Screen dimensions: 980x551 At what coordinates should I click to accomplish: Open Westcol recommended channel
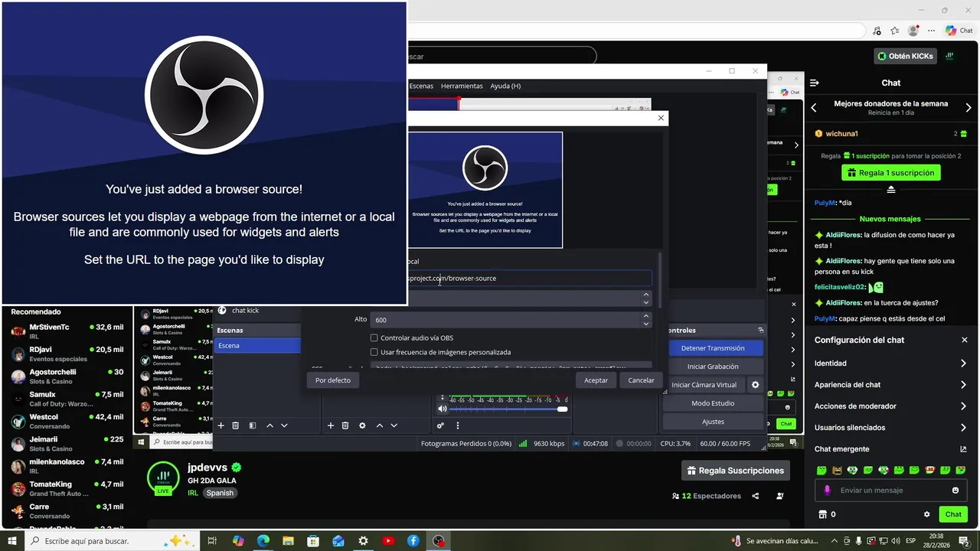click(67, 421)
